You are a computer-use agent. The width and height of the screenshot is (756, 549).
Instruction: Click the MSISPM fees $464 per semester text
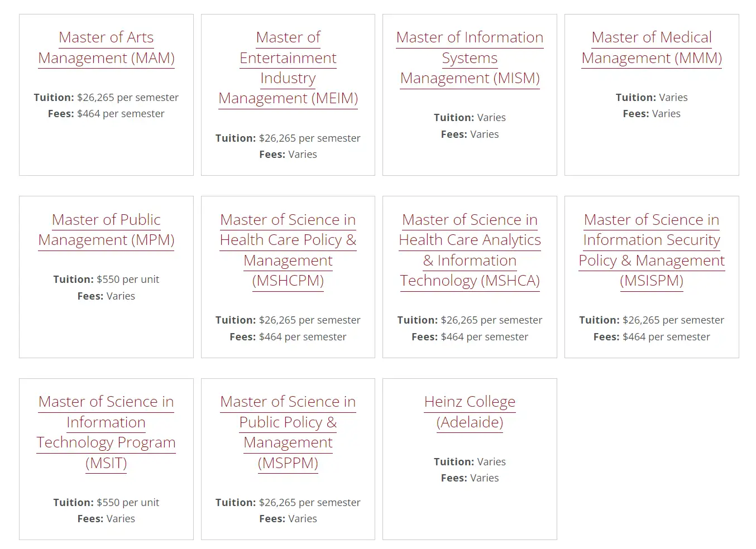click(x=652, y=337)
